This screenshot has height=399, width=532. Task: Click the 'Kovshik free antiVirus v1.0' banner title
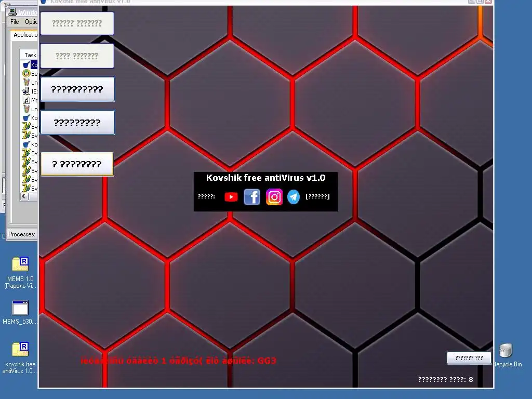(265, 178)
